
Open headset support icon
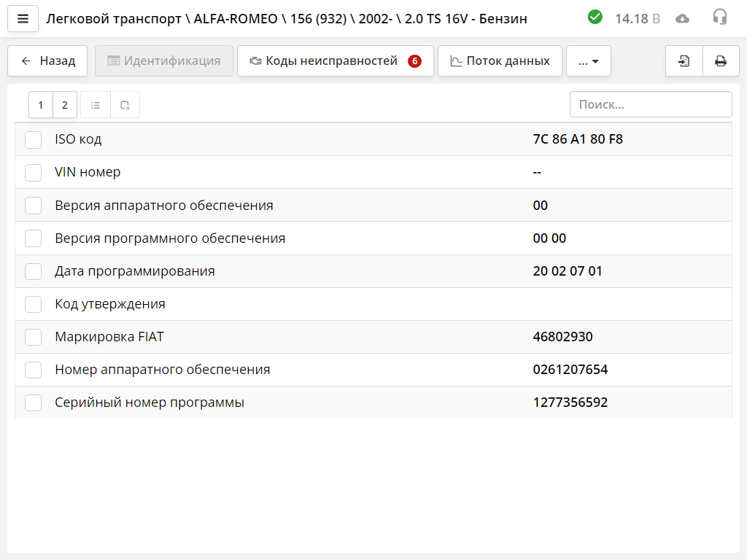pyautogui.click(x=720, y=18)
